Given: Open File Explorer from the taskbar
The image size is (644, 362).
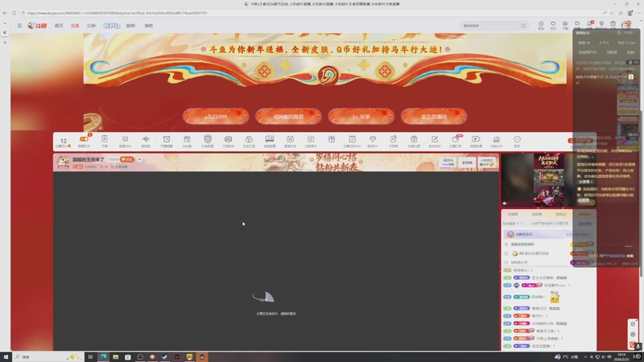Looking at the screenshot, I should tap(115, 356).
